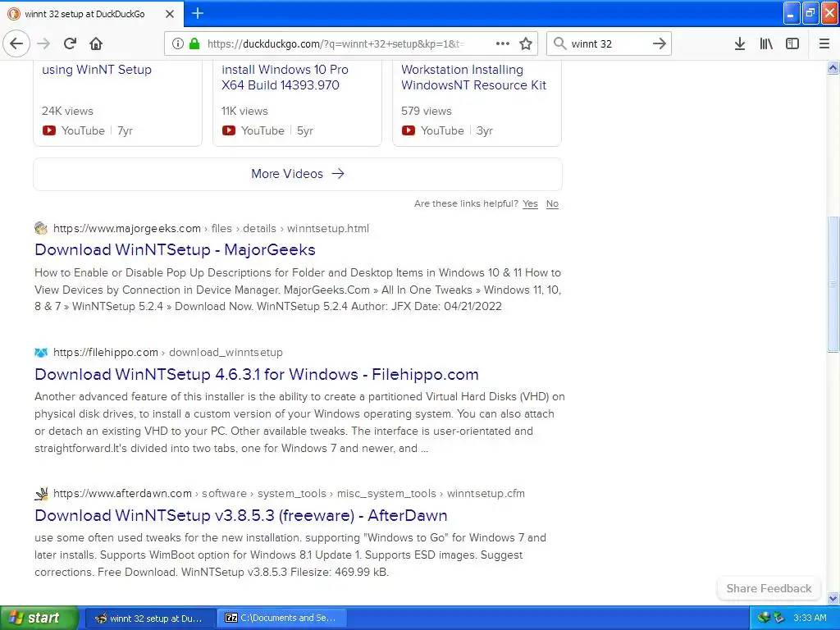Click the 24K views text

point(67,111)
